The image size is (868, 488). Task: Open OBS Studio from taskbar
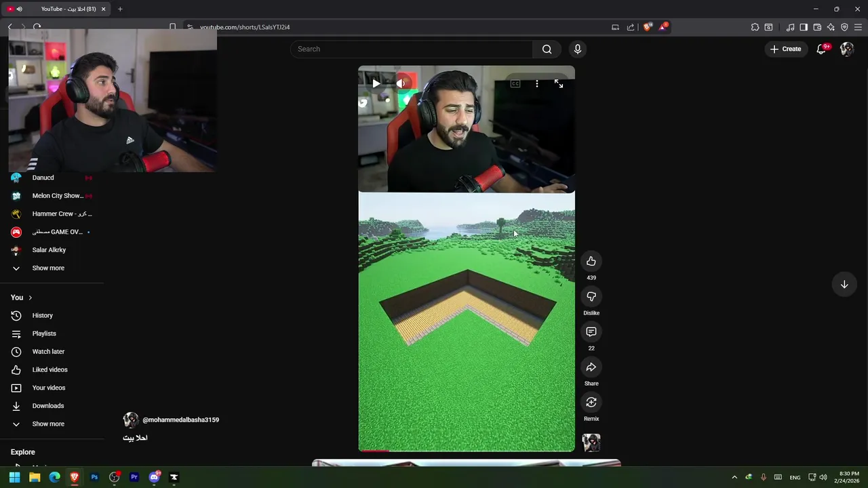(x=114, y=477)
